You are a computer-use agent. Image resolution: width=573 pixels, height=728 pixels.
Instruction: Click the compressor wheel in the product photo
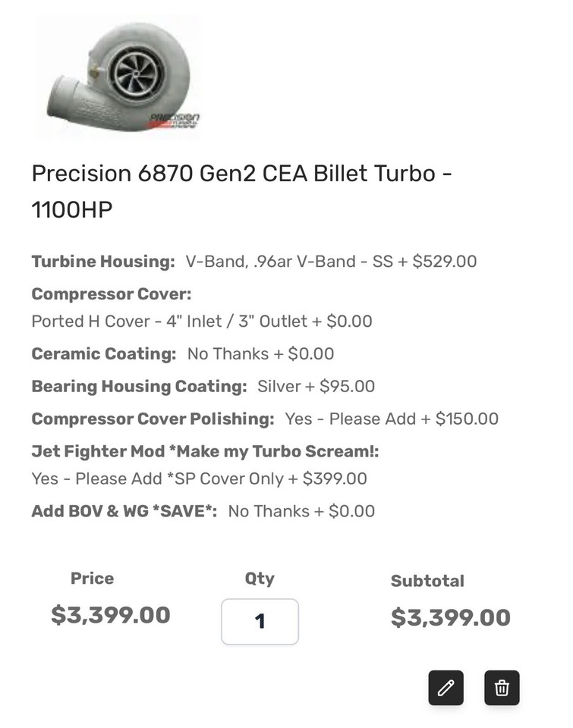137,72
